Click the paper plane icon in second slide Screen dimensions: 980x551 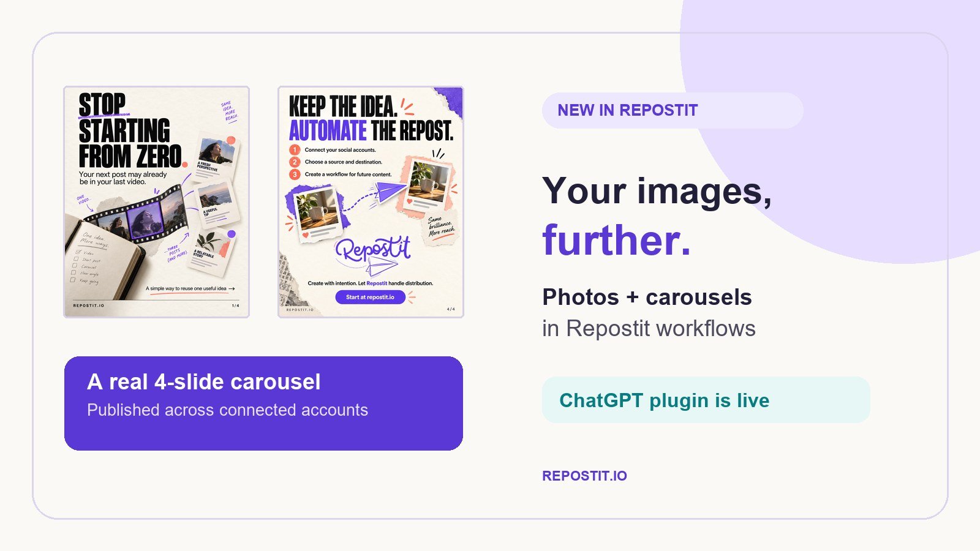(x=391, y=193)
